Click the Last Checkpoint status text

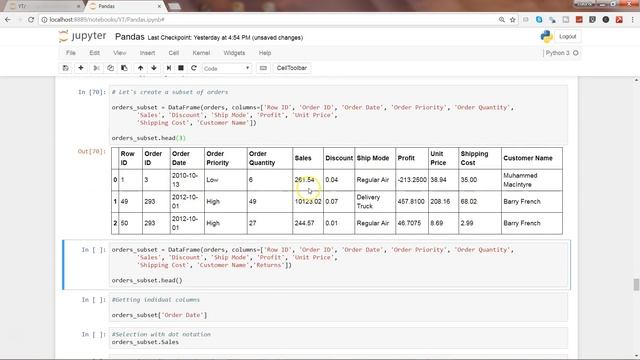(225, 38)
